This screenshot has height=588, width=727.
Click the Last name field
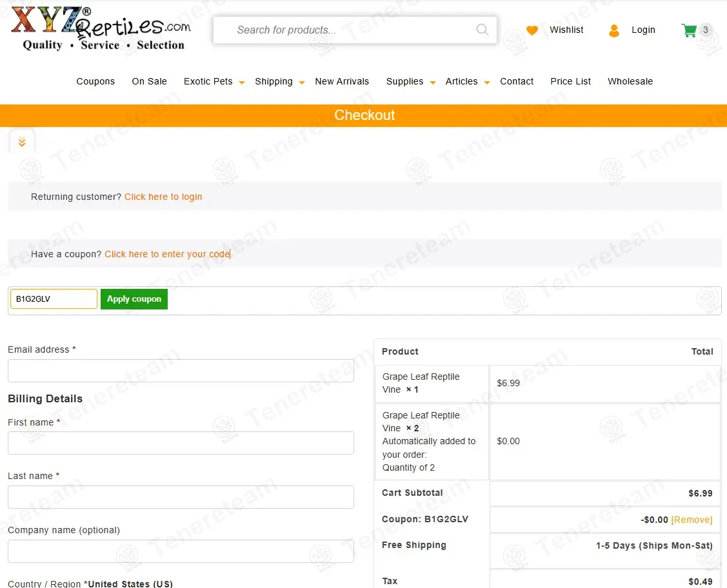181,497
